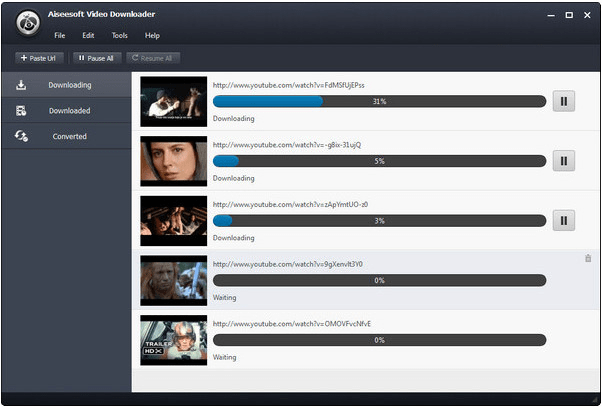Click the 0% progress bar of OMOVFvcNfvE
Image resolution: width=602 pixels, height=407 pixels.
[379, 340]
